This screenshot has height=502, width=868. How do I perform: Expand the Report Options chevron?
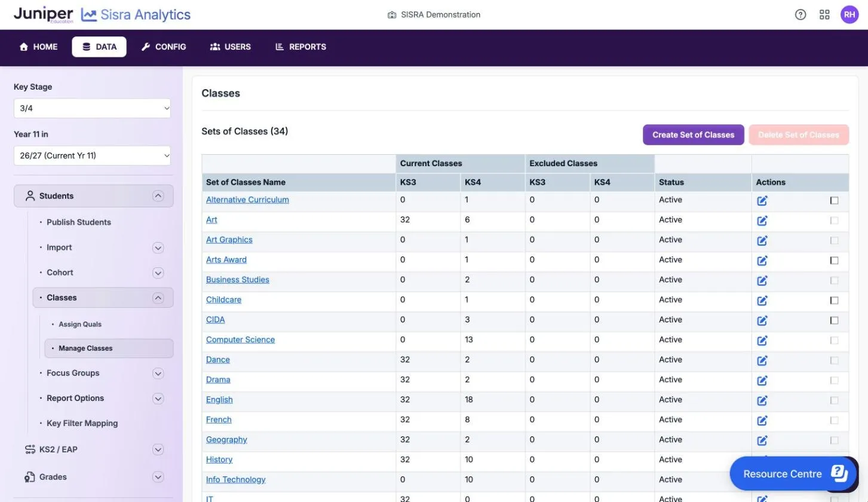coord(158,398)
